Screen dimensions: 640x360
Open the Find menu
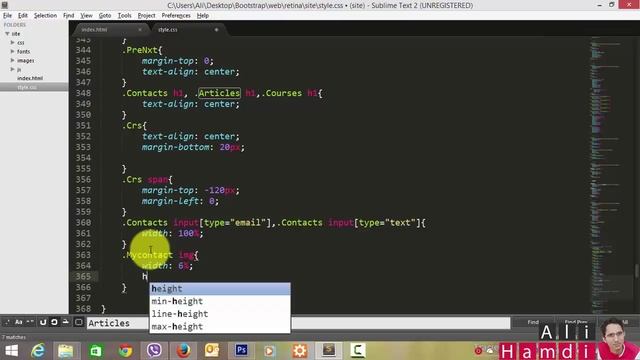tap(68, 16)
